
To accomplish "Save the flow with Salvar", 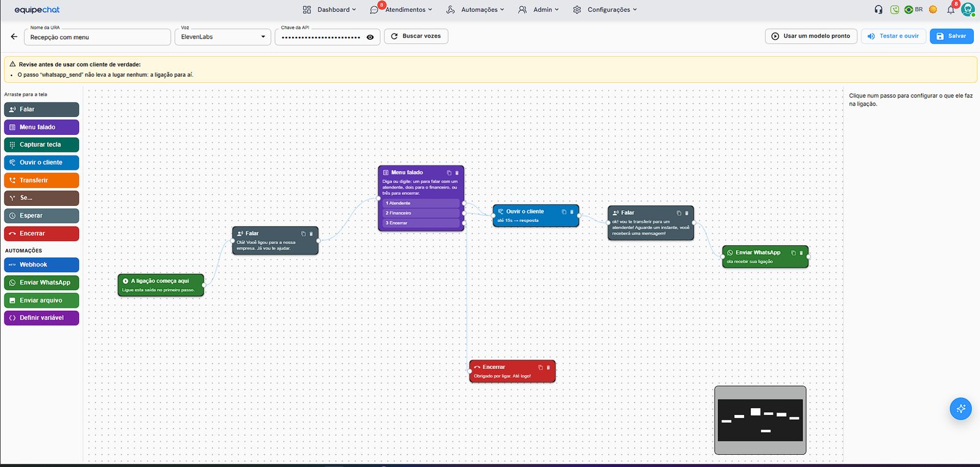I will pos(952,36).
